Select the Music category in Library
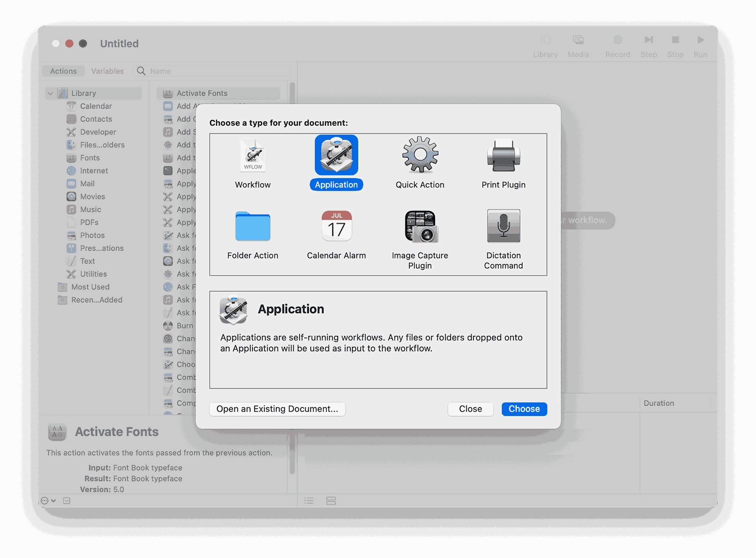The image size is (756, 558). (x=91, y=210)
